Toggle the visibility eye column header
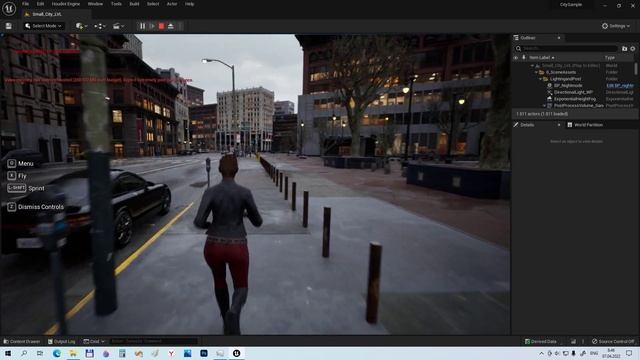 (x=516, y=58)
